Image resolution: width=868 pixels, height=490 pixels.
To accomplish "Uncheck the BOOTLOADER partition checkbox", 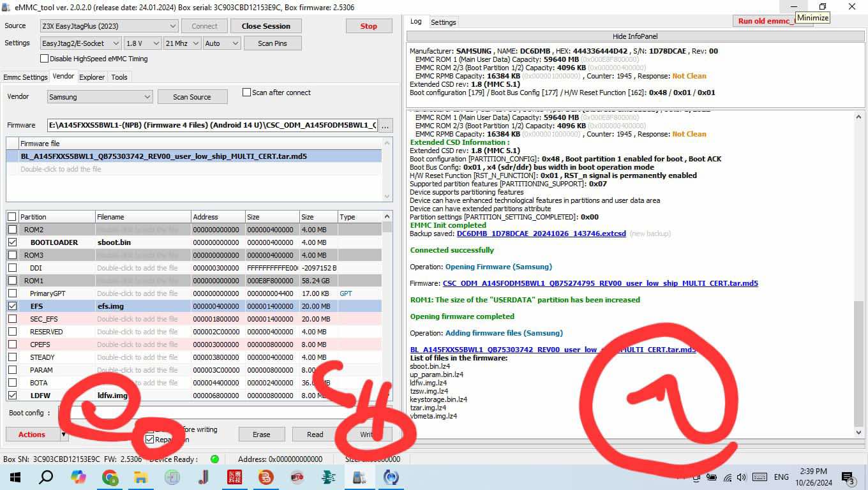I will point(12,242).
